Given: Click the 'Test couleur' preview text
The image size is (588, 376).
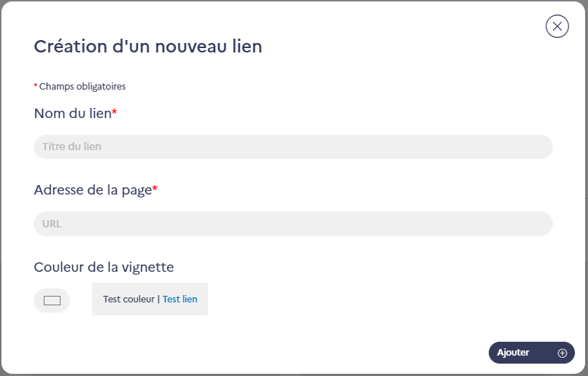Looking at the screenshot, I should pos(129,299).
